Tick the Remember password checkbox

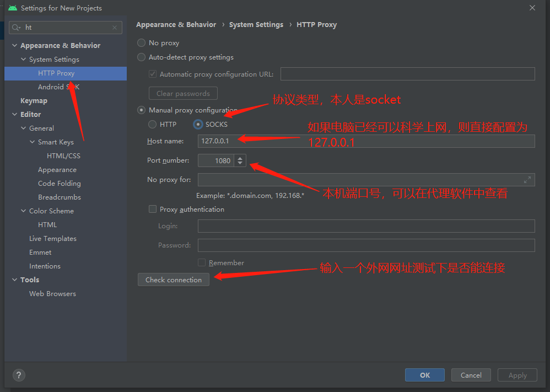[x=202, y=262]
